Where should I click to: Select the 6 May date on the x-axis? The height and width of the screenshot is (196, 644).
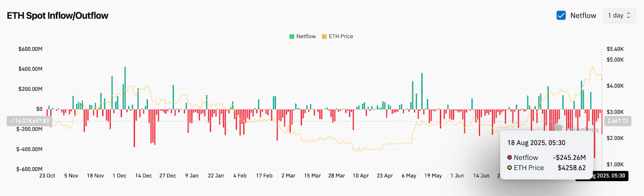[x=409, y=176]
